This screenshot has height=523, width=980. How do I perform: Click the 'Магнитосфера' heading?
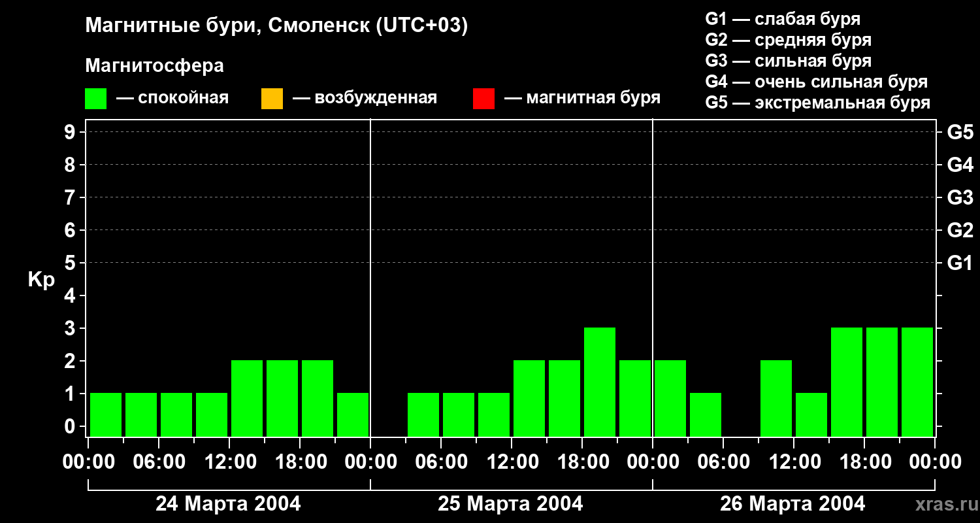pos(154,66)
